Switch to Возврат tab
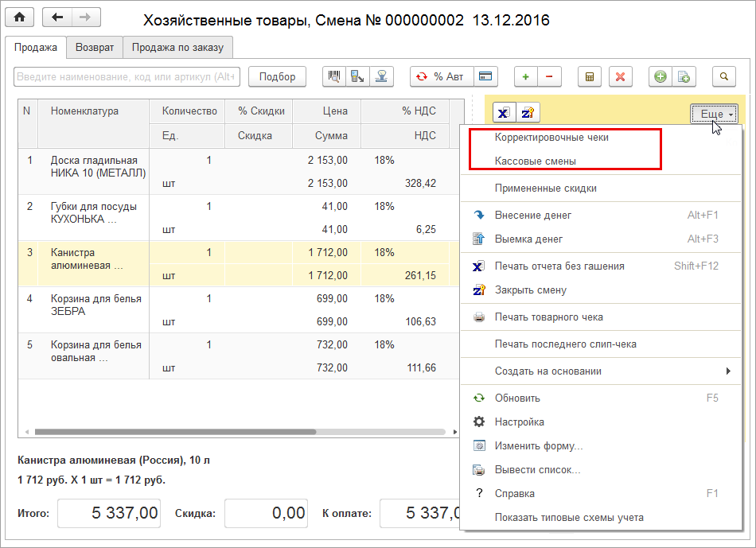This screenshot has height=548, width=756. 95,47
